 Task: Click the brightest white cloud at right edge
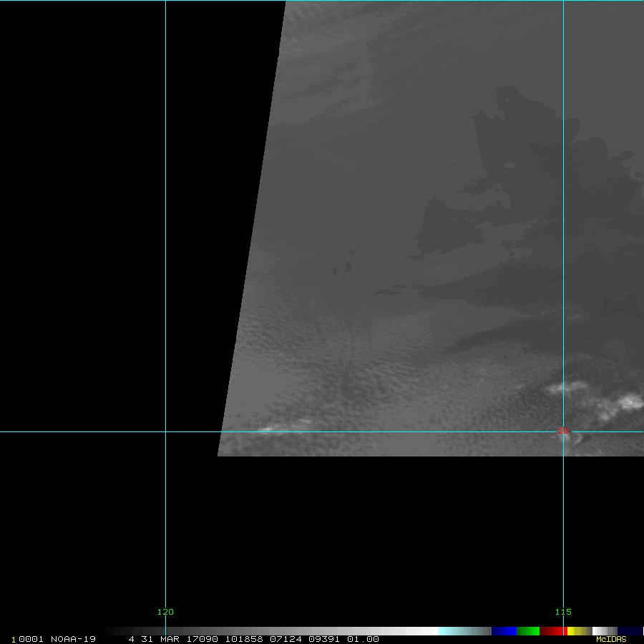[x=630, y=402]
